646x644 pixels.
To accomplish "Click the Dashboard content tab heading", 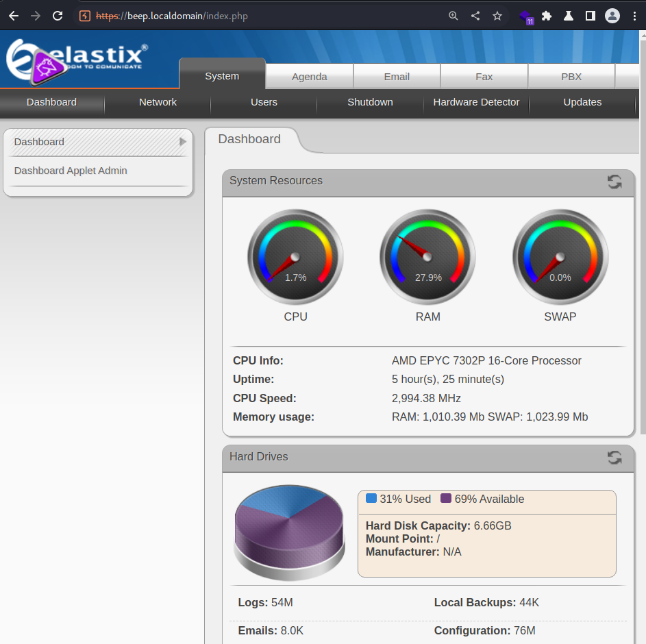I will [249, 139].
